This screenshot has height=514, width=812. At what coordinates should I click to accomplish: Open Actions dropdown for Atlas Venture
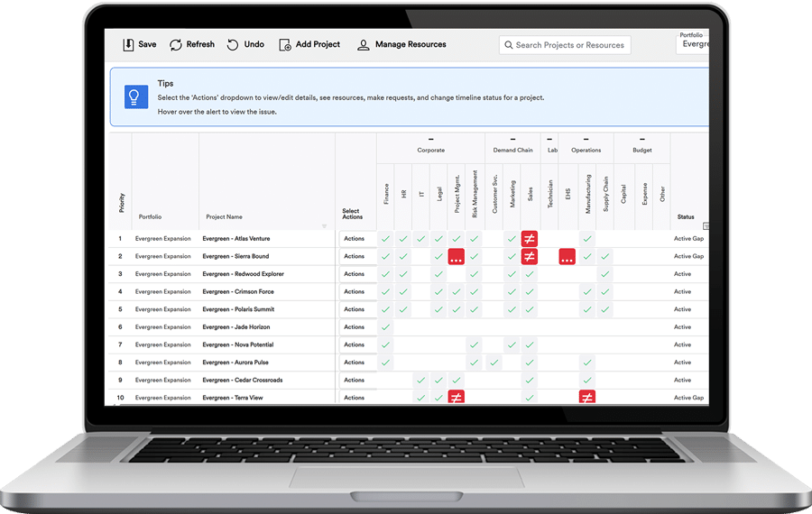(x=355, y=239)
